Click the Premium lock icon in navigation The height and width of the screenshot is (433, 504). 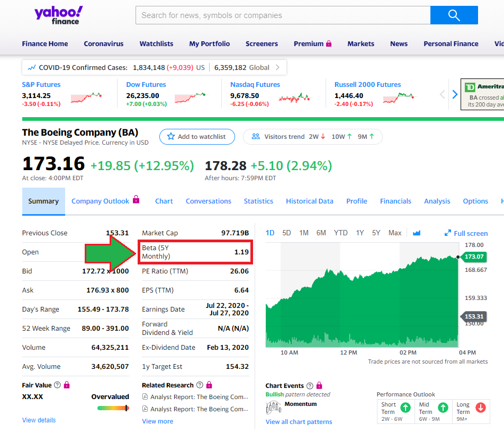[x=328, y=43]
